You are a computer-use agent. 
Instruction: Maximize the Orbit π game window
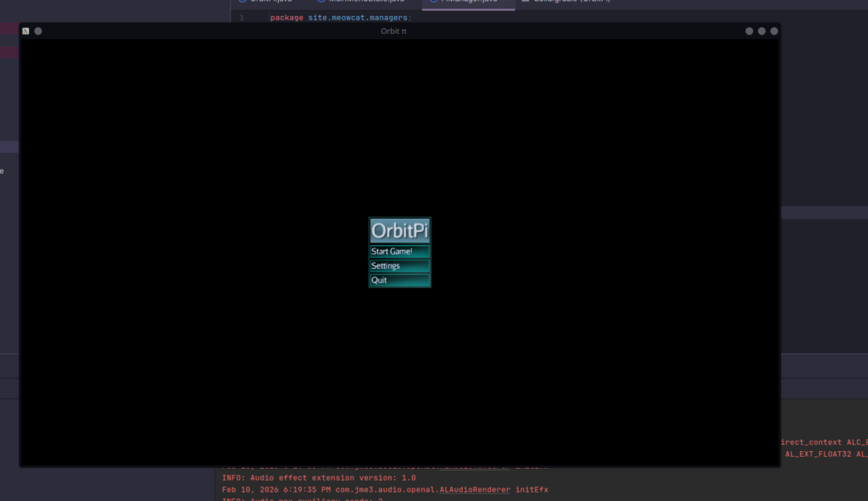[x=762, y=31]
